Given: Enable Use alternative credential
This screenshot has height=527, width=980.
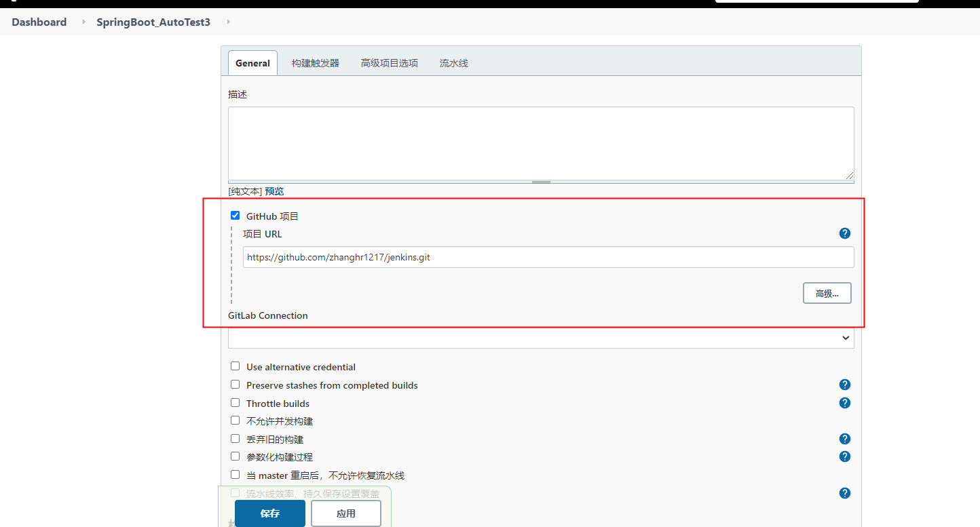Looking at the screenshot, I should click(x=235, y=366).
